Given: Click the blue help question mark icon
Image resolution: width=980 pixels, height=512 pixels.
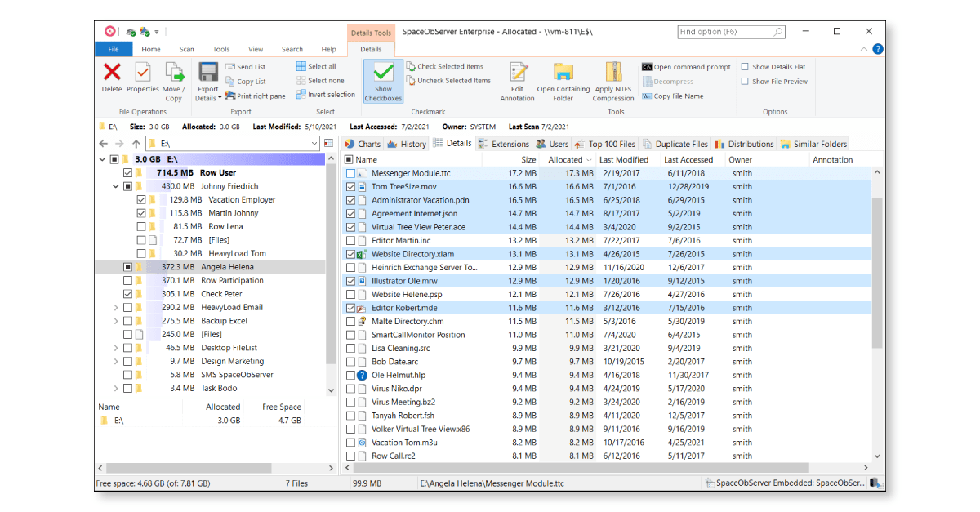Looking at the screenshot, I should (878, 49).
